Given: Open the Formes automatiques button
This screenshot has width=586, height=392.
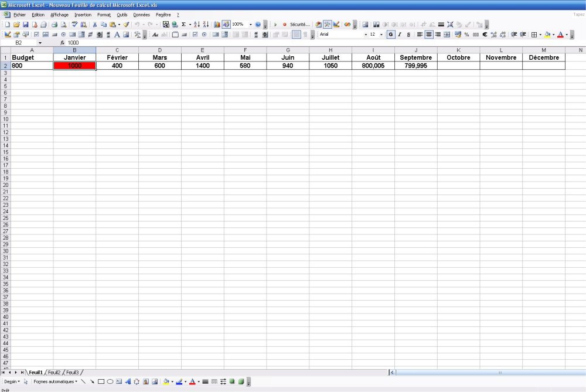Looking at the screenshot, I should coord(55,381).
